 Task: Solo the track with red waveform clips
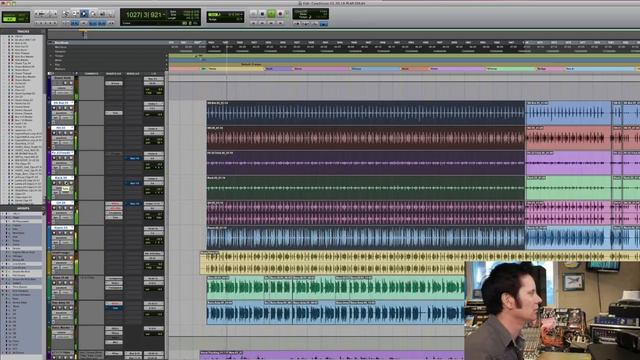[x=65, y=133]
